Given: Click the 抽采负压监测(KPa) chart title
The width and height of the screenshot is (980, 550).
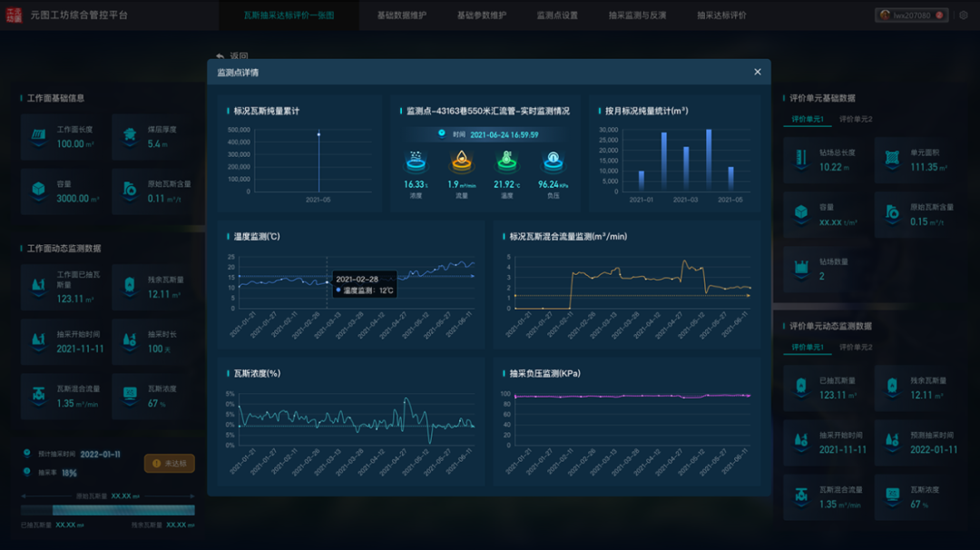Looking at the screenshot, I should pos(545,373).
